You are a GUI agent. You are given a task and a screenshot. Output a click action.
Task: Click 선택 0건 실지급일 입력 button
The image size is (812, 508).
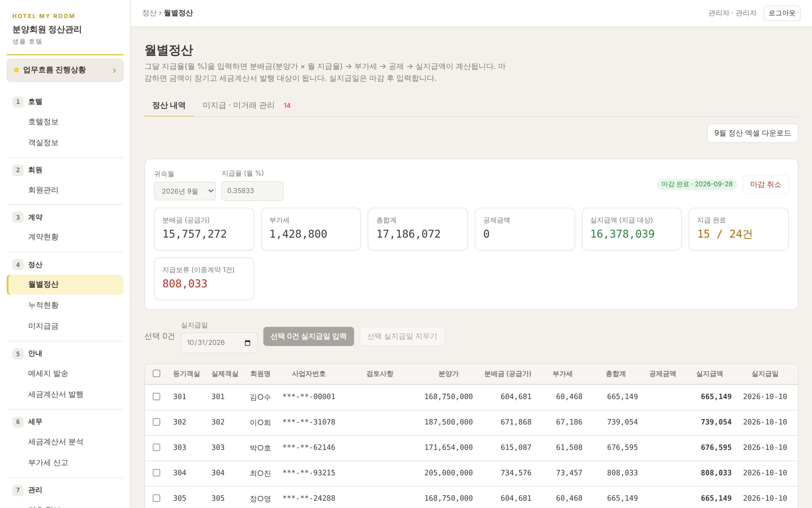point(308,336)
